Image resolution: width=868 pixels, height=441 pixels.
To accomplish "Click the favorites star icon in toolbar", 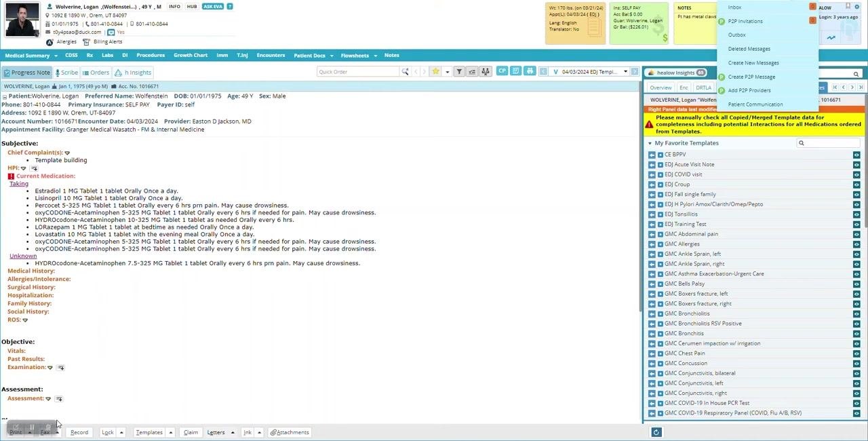I will [x=436, y=72].
